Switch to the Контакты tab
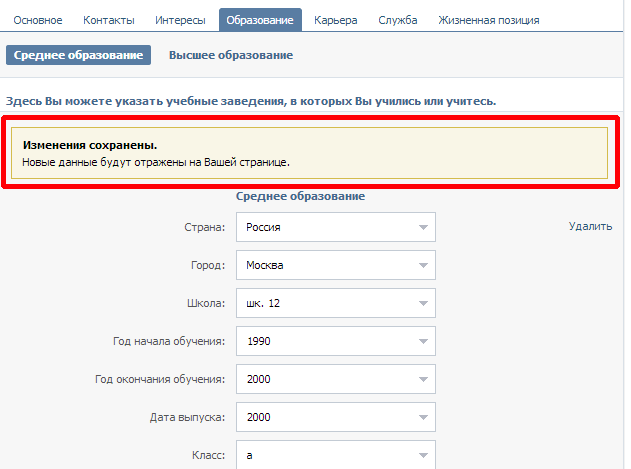This screenshot has width=631, height=469. click(x=109, y=20)
